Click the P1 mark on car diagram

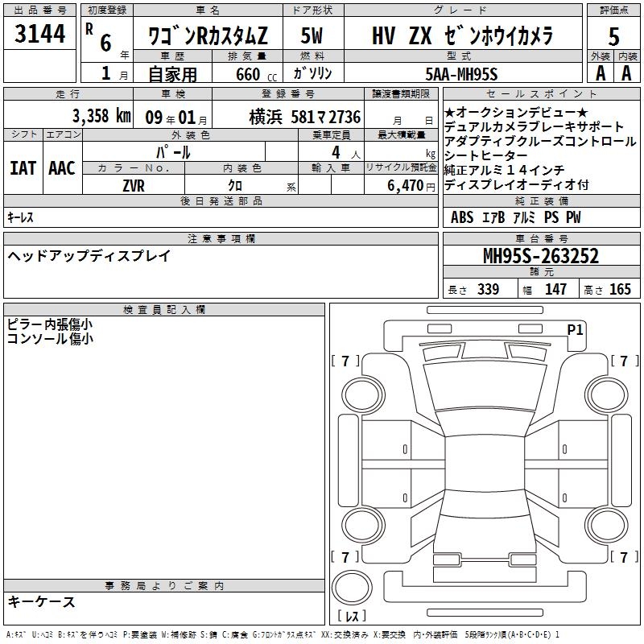coord(576,329)
